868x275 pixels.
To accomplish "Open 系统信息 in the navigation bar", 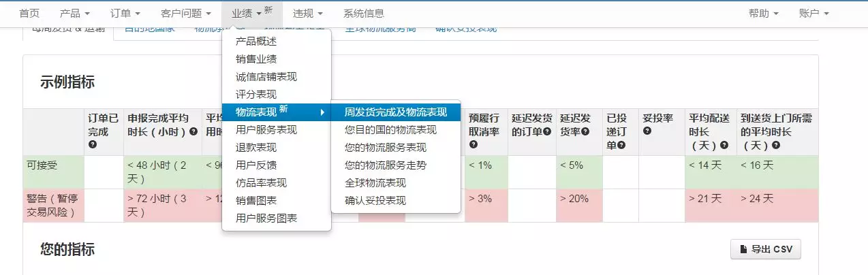I will [363, 13].
